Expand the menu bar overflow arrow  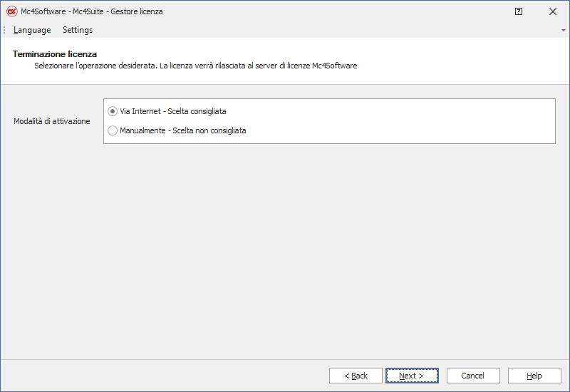[564, 31]
